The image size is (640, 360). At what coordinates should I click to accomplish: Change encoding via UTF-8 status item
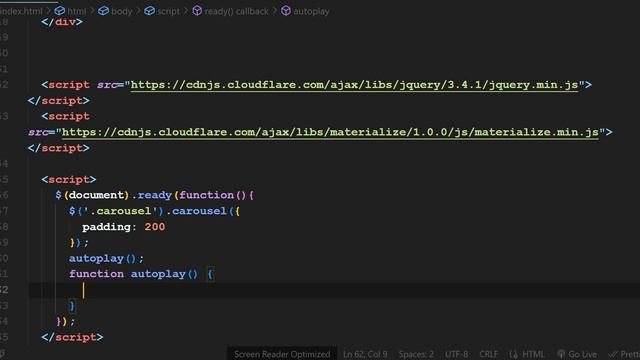click(x=456, y=354)
